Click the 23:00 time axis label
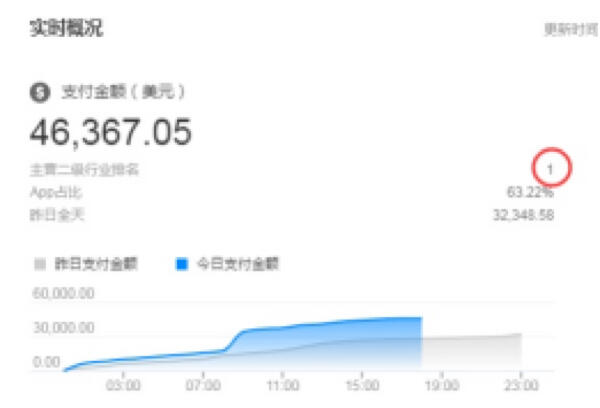This screenshot has width=600, height=408. point(521,385)
